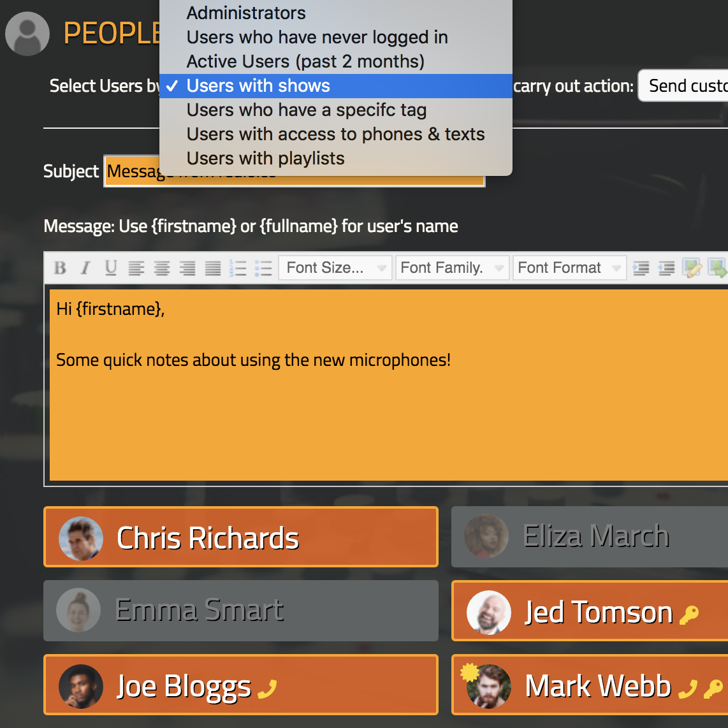This screenshot has height=728, width=728.
Task: Insert a numbered list
Action: (x=238, y=268)
